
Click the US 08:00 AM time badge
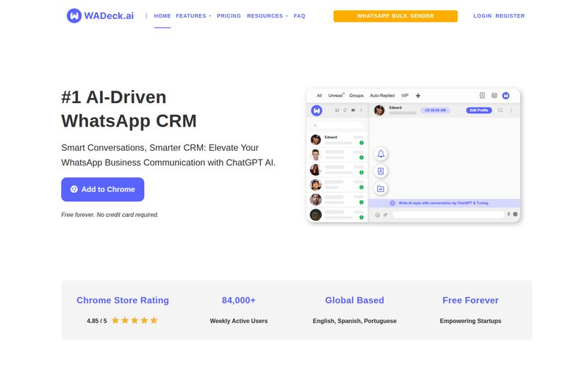pyautogui.click(x=435, y=110)
